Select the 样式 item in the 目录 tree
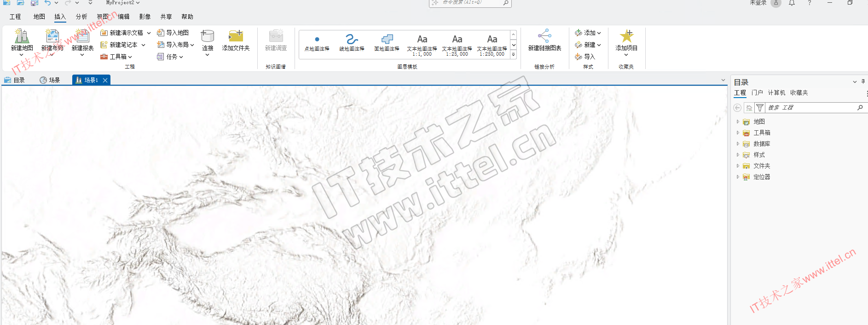The width and height of the screenshot is (868, 325). (x=759, y=155)
